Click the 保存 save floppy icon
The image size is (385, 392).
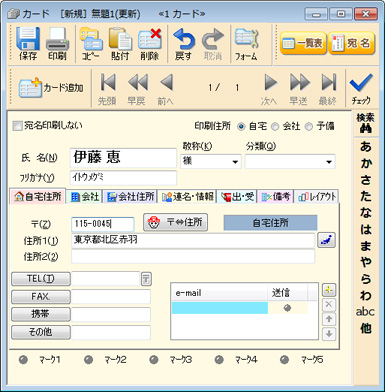tap(28, 39)
